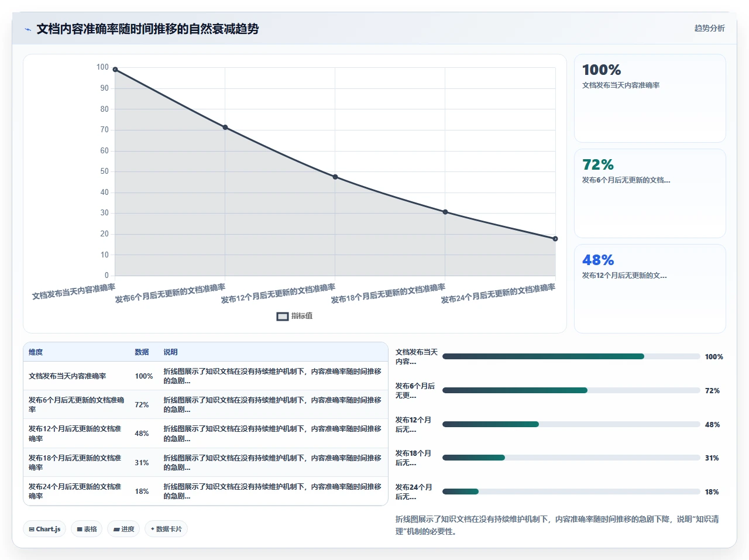Click the 100% progress bar

click(x=571, y=356)
